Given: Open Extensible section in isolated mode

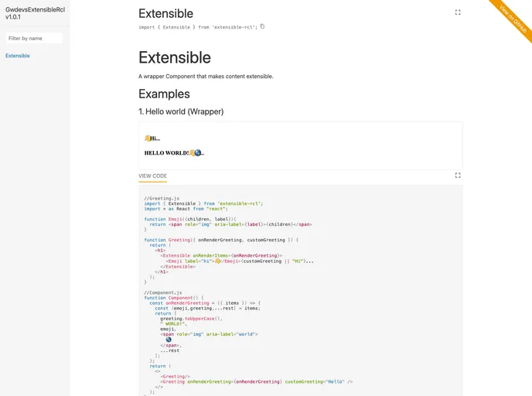Looking at the screenshot, I should pyautogui.click(x=458, y=12).
